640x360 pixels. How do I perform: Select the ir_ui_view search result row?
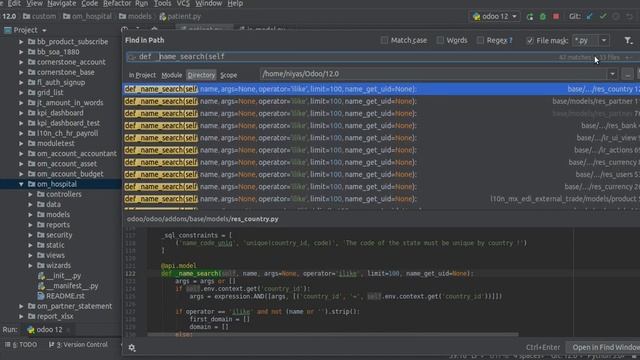point(381,138)
